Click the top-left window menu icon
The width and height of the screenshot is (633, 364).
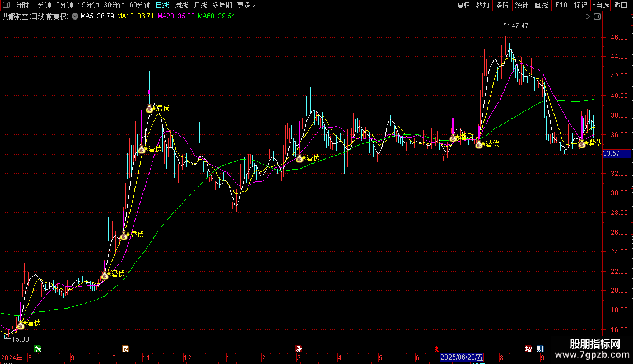[7, 5]
